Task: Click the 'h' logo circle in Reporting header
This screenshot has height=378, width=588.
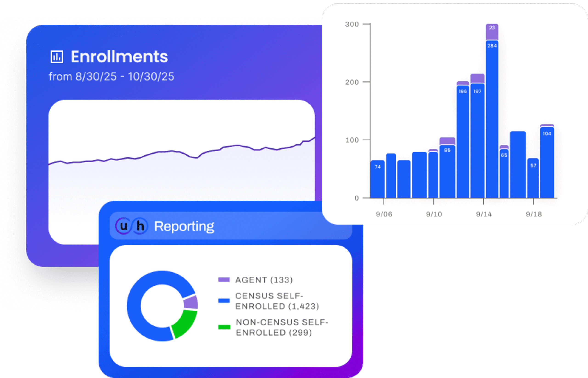Action: coord(140,226)
